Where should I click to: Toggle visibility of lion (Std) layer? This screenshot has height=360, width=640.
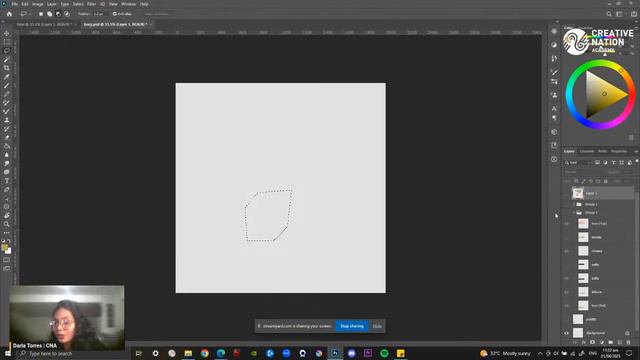(x=566, y=306)
